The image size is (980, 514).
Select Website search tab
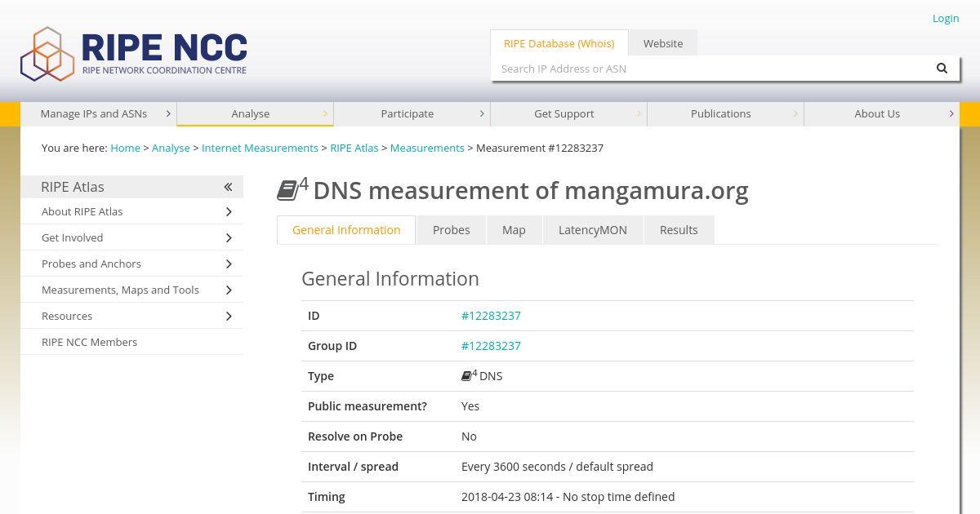tap(662, 43)
